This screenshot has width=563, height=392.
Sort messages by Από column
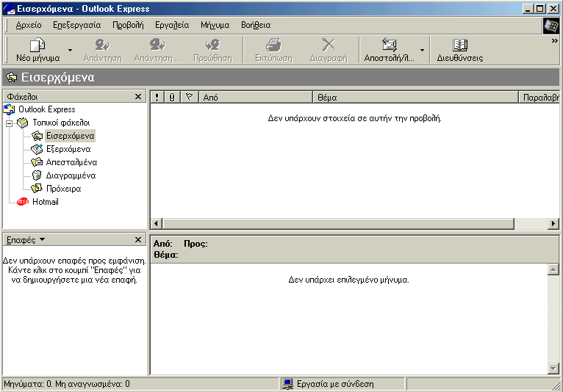[x=256, y=97]
